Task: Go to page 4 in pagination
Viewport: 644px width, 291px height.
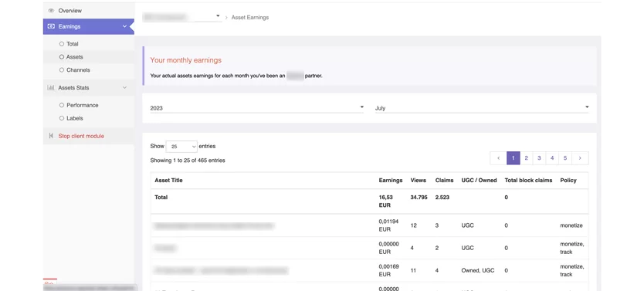Action: coord(552,158)
